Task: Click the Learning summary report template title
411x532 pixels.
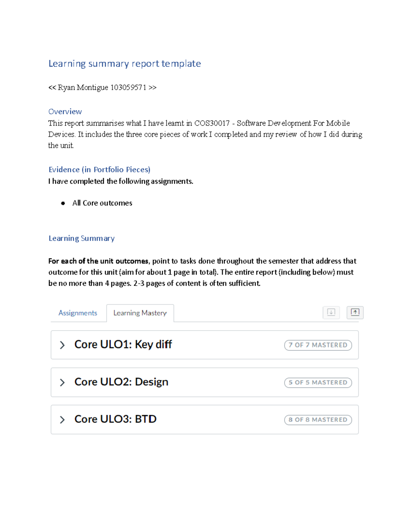Action: pos(125,64)
